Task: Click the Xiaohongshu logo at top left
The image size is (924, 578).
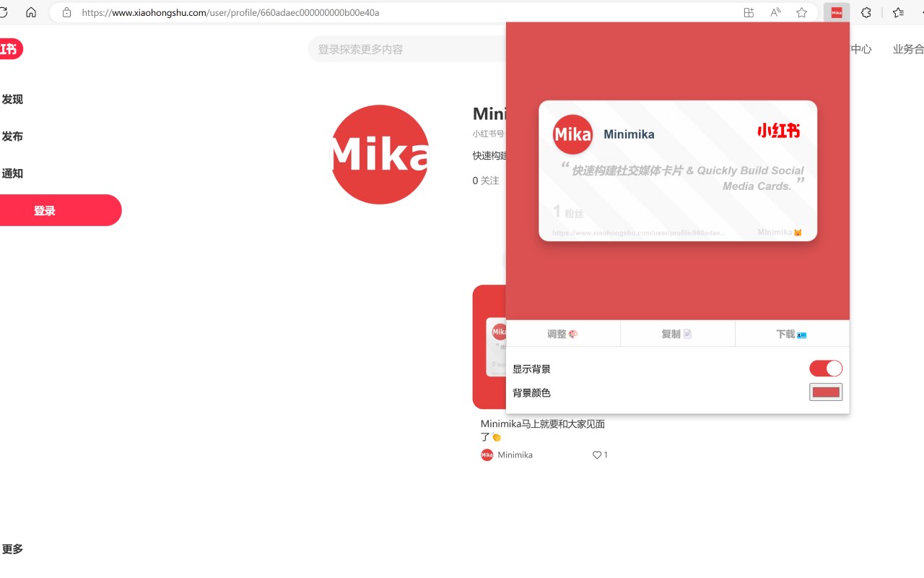Action: 10,49
